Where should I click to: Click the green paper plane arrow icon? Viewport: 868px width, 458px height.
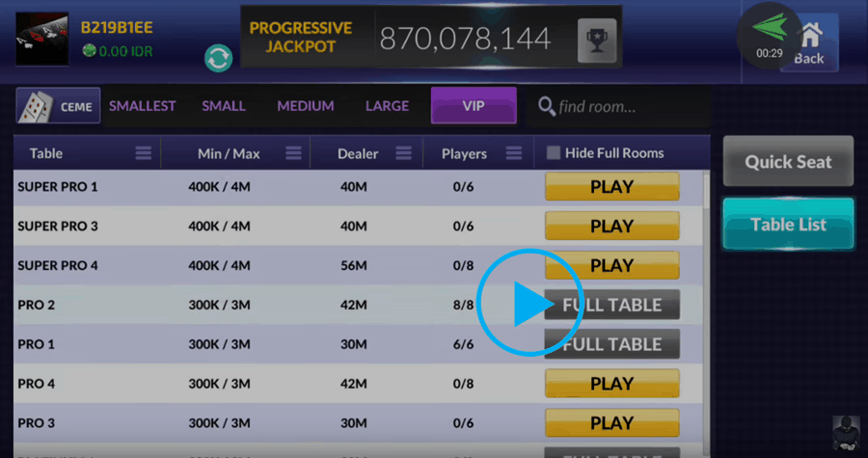click(770, 27)
